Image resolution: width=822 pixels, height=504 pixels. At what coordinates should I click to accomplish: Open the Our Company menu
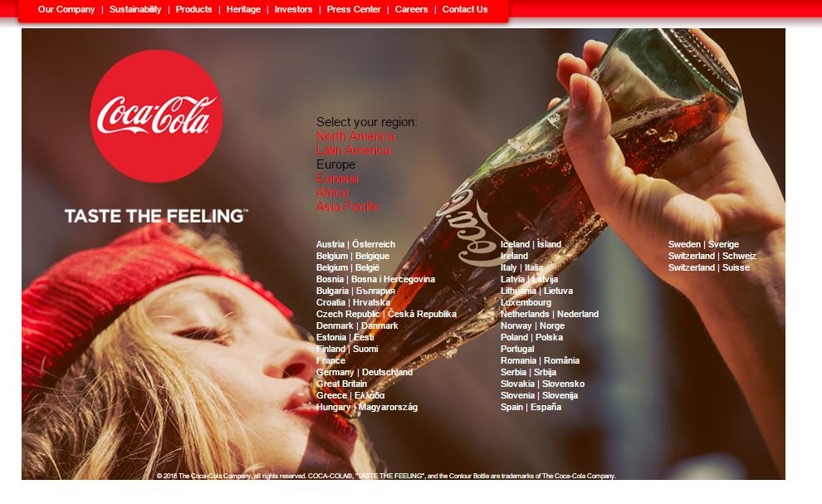pyautogui.click(x=66, y=9)
